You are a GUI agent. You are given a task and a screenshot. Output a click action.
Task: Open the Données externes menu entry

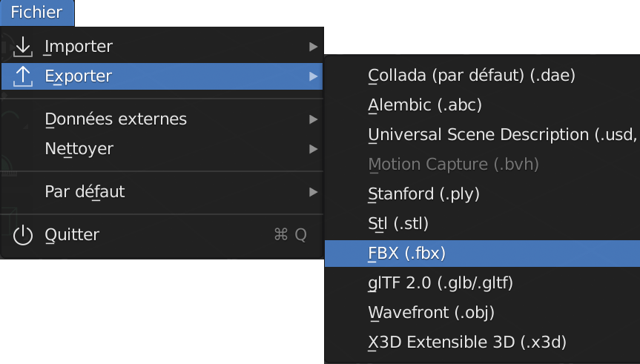116,119
